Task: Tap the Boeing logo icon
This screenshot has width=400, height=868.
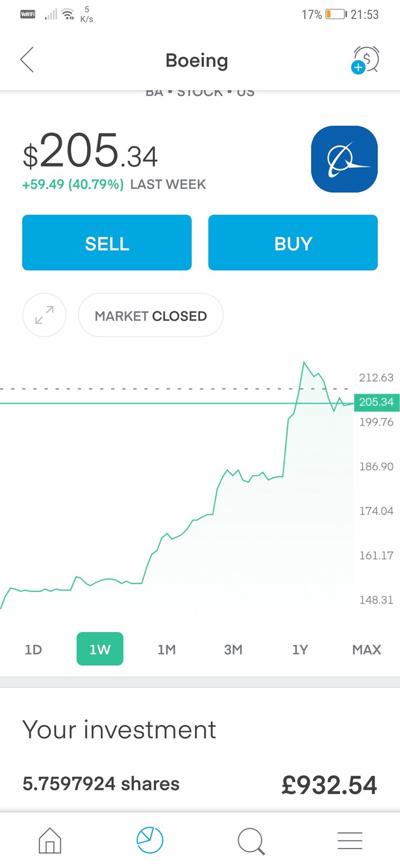Action: tap(344, 159)
